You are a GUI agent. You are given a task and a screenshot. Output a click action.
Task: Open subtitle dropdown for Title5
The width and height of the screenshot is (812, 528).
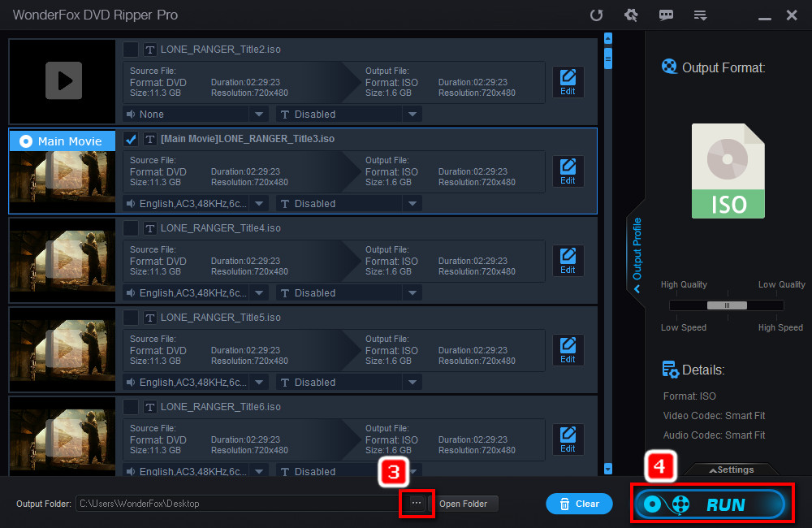click(412, 383)
